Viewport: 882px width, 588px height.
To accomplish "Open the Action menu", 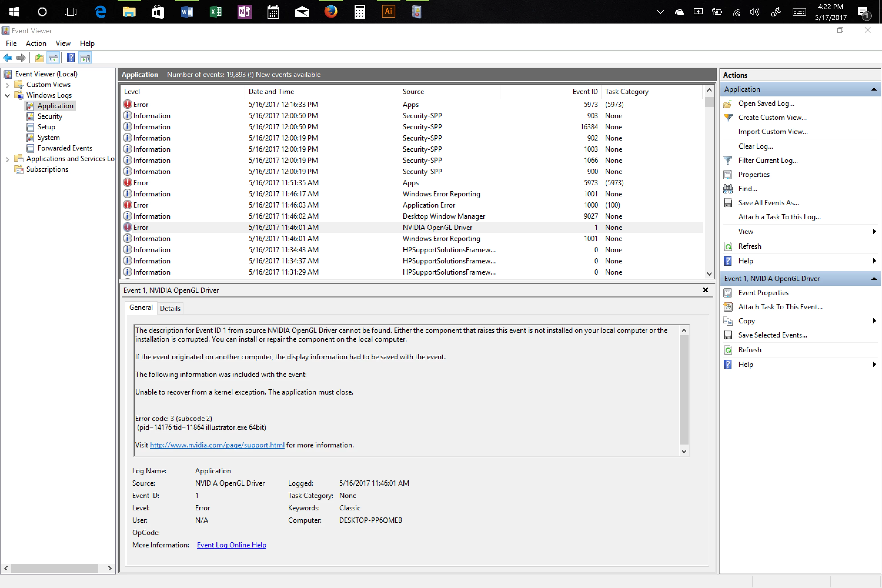I will pos(36,44).
